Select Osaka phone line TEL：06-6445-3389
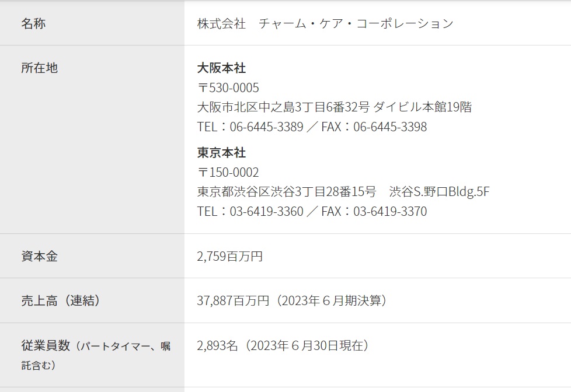 click(250, 127)
